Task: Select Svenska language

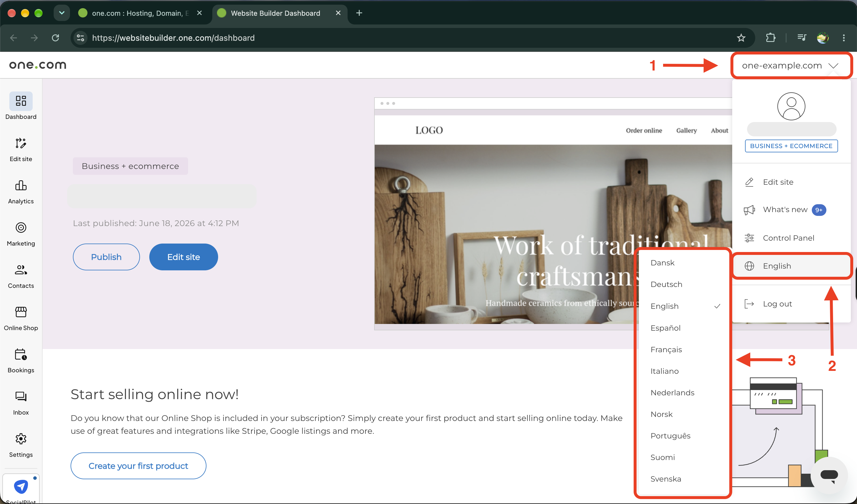Action: (x=683, y=479)
